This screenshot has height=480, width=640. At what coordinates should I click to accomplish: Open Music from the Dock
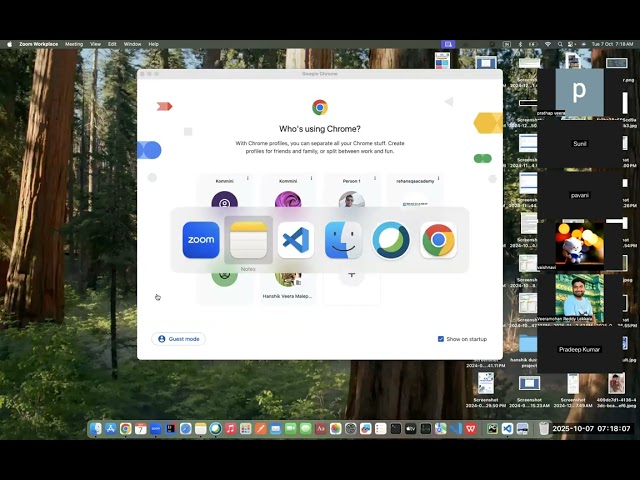tap(231, 429)
